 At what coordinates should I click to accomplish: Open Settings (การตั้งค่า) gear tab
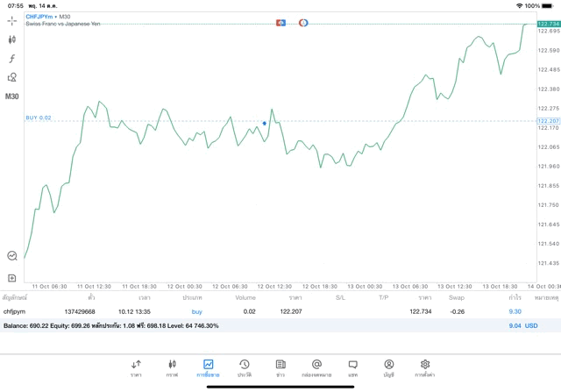[x=425, y=367]
